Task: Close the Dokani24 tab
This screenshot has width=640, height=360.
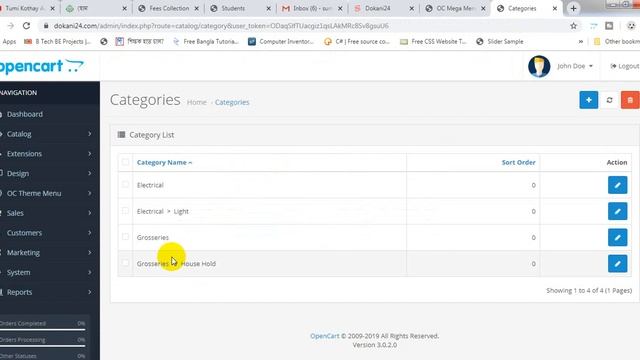Action: [x=411, y=8]
